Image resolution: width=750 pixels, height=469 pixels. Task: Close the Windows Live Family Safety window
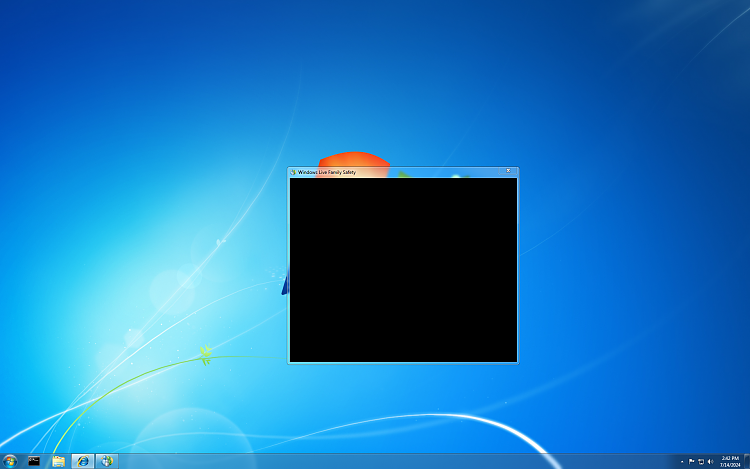[508, 171]
